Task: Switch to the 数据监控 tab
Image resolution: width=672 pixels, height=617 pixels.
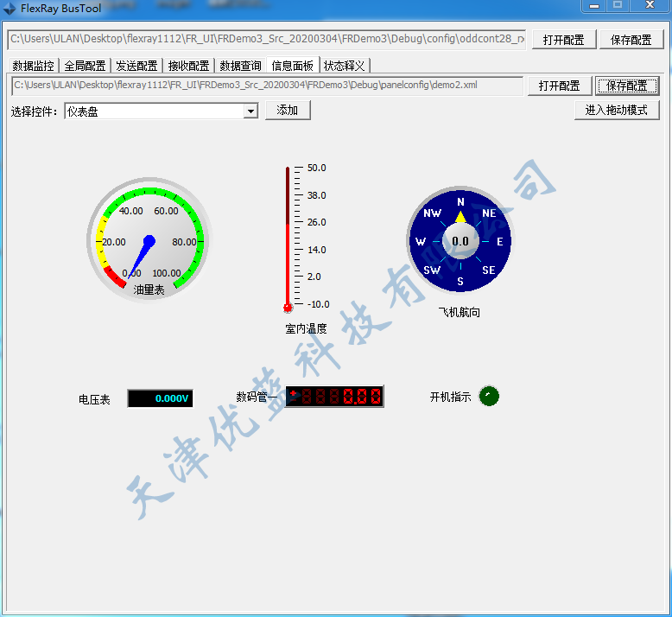Action: point(33,66)
